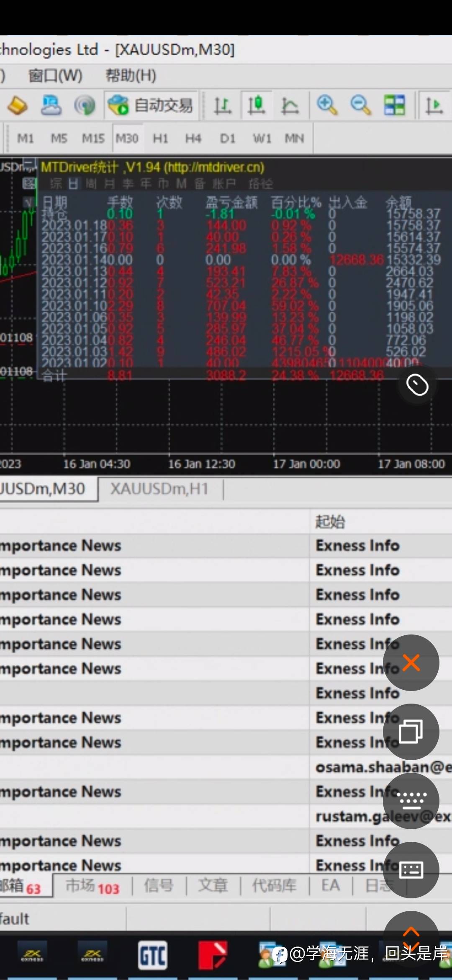Open the 帮助(H) menu

(x=131, y=76)
